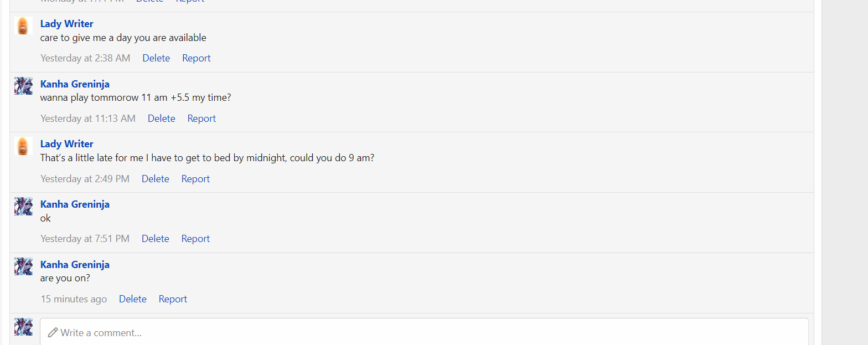The height and width of the screenshot is (345, 868).
Task: Click Kanha Greninja avatar on tomorrow 11 am comment
Action: pyautogui.click(x=23, y=86)
